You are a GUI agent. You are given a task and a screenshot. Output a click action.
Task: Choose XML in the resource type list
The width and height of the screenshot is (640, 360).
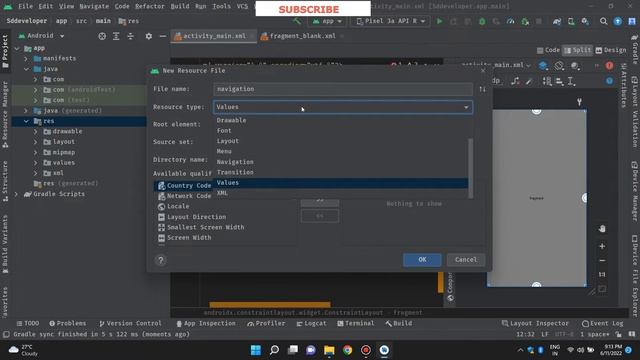point(341,193)
